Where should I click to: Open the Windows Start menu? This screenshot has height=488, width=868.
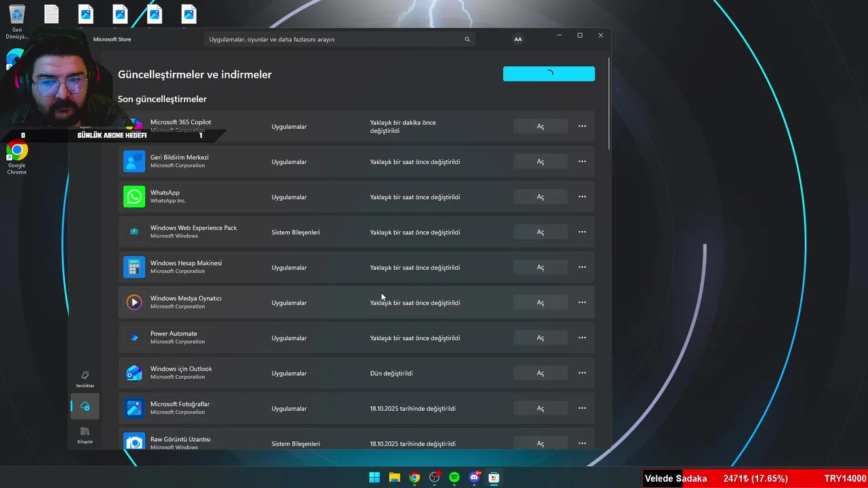(x=374, y=477)
